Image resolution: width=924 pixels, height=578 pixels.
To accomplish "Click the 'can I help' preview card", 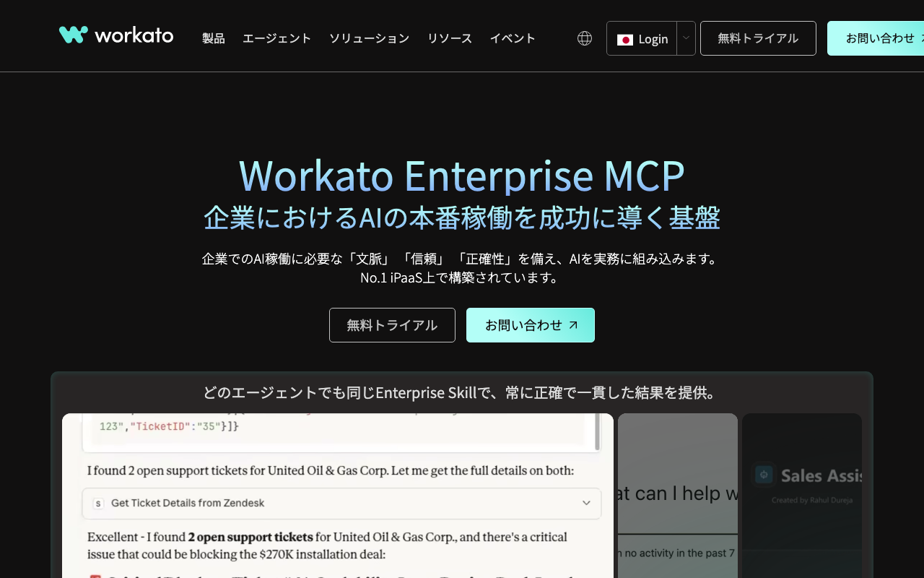I will [x=678, y=496].
